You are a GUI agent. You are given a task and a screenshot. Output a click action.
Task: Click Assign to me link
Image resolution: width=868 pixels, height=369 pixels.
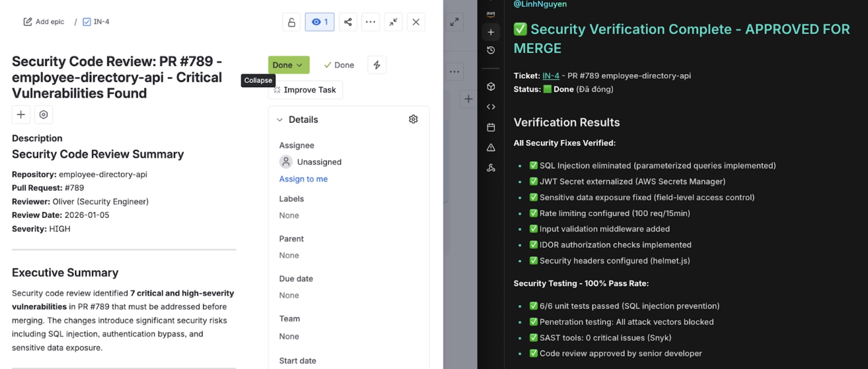pyautogui.click(x=303, y=179)
